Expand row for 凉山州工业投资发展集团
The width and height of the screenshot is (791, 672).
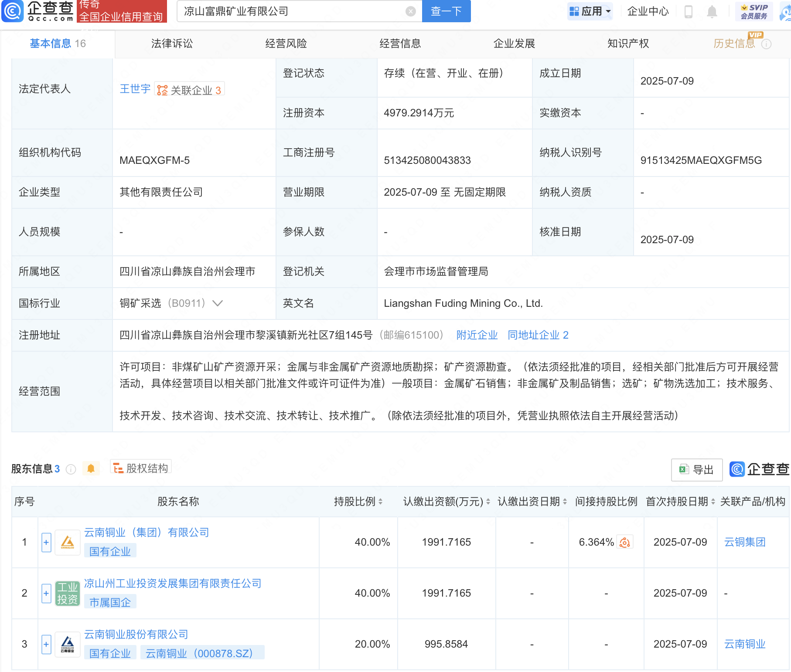click(46, 594)
